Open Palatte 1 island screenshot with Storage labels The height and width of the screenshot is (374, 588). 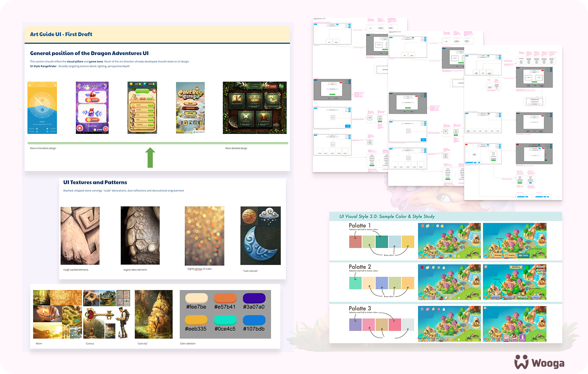514,241
